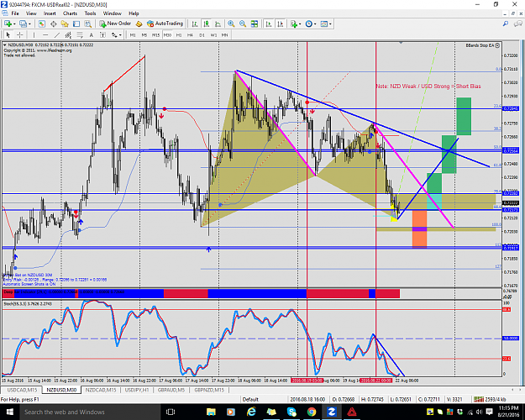525x420 pixels.
Task: Click the Arrows objects tool icon
Action: pos(114,34)
